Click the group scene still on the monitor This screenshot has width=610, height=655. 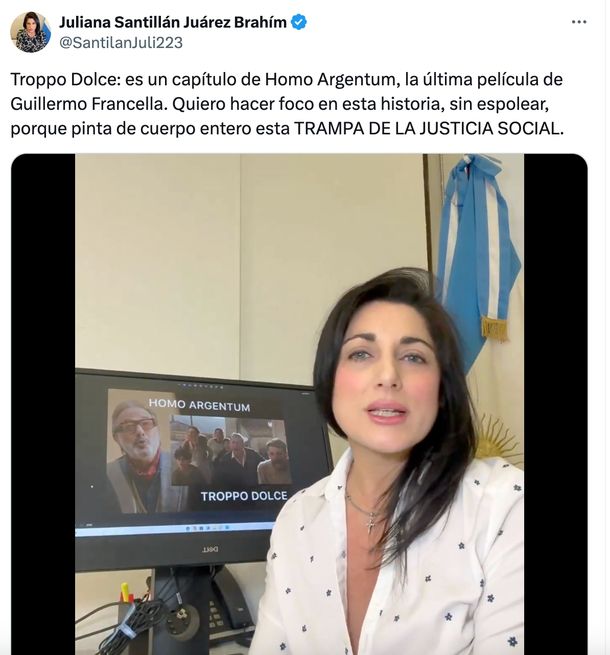pyautogui.click(x=231, y=450)
